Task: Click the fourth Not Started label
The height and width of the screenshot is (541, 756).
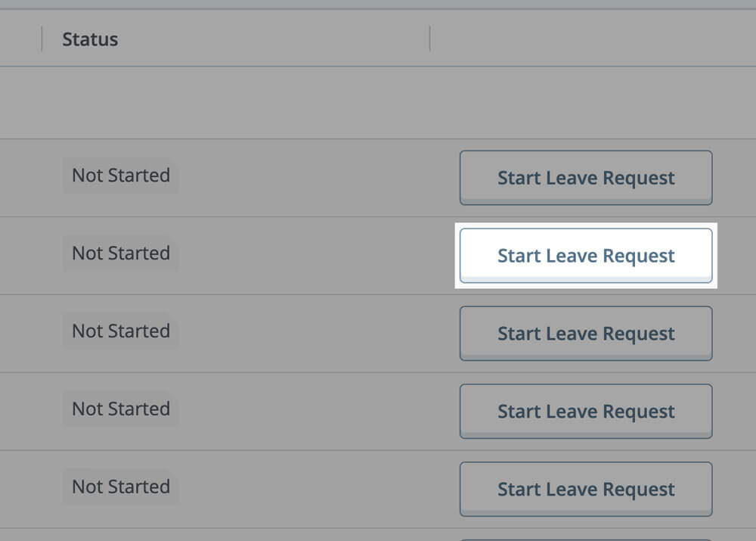Action: pos(120,409)
